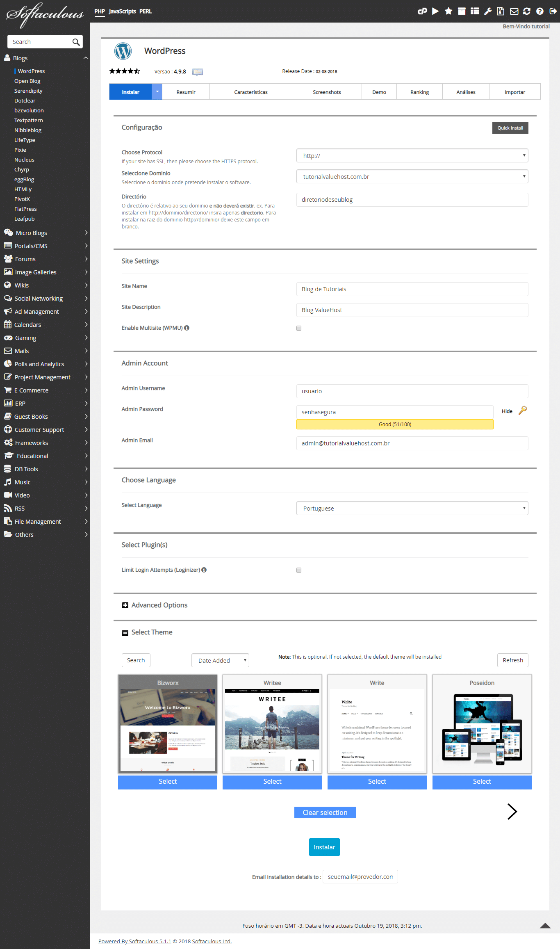
Task: Click the star ratings icon in top bar
Action: click(x=448, y=11)
